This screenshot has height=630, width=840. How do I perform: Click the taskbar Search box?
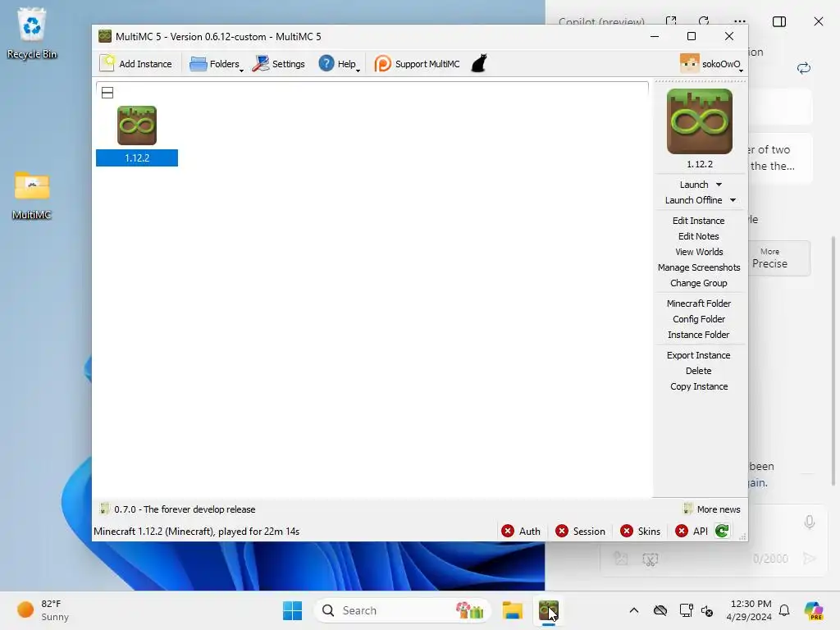(x=402, y=610)
